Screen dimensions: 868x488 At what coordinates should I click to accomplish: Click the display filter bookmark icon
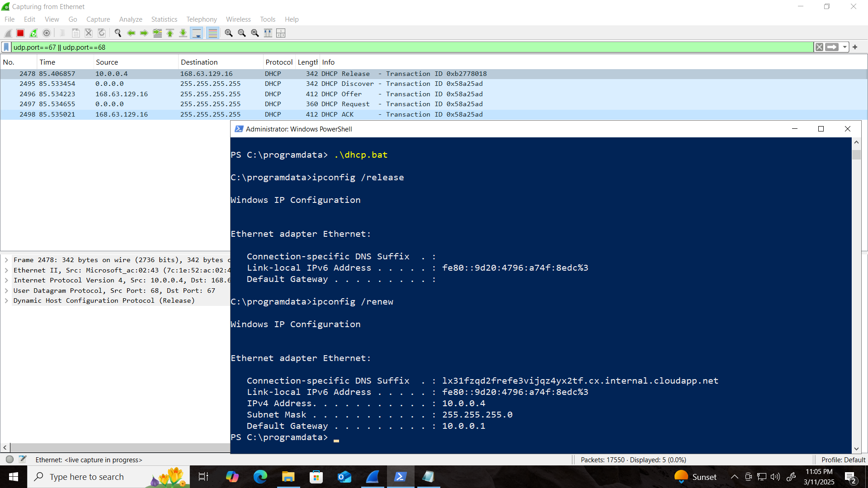[6, 47]
